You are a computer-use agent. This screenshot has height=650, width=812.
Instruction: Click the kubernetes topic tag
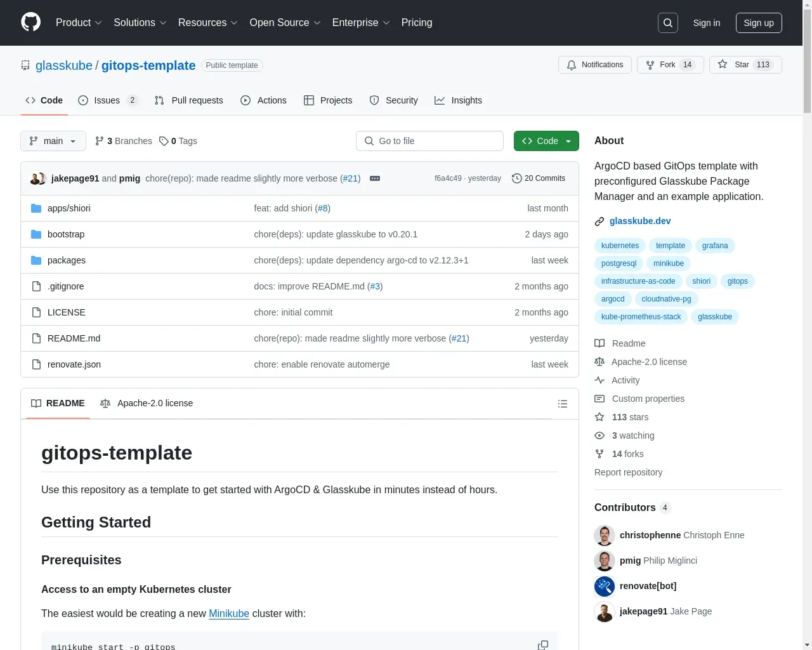tap(620, 246)
